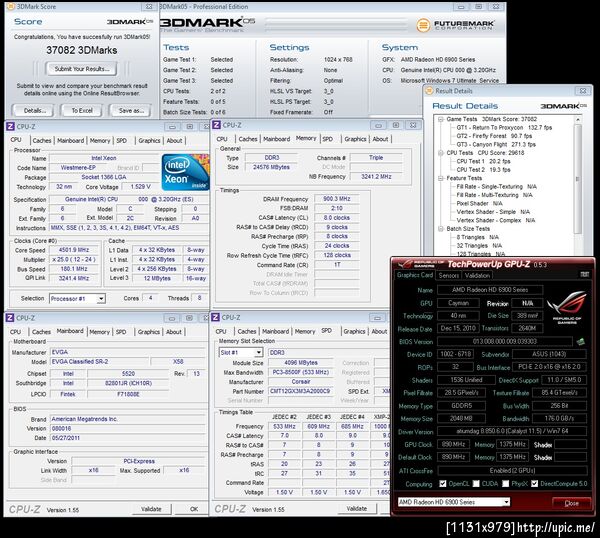Click the large Republic of Gamers logo
Image resolution: width=600 pixels, height=538 pixels.
pos(567,307)
